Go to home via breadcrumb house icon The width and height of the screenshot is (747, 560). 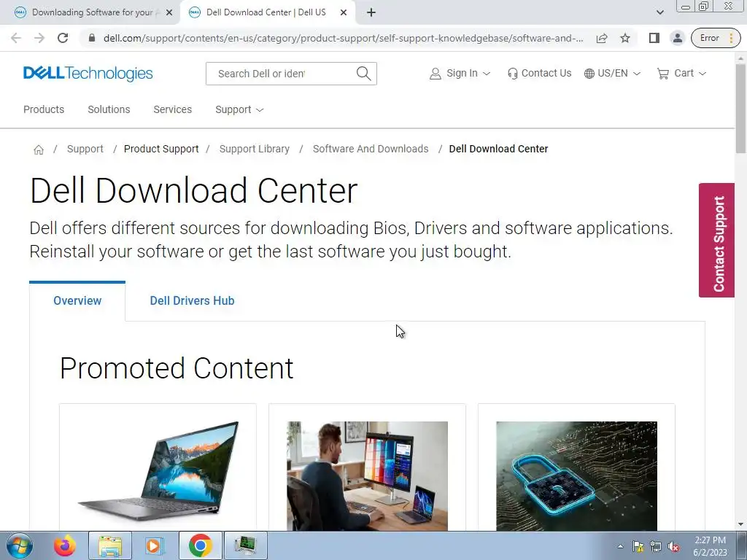coord(39,149)
